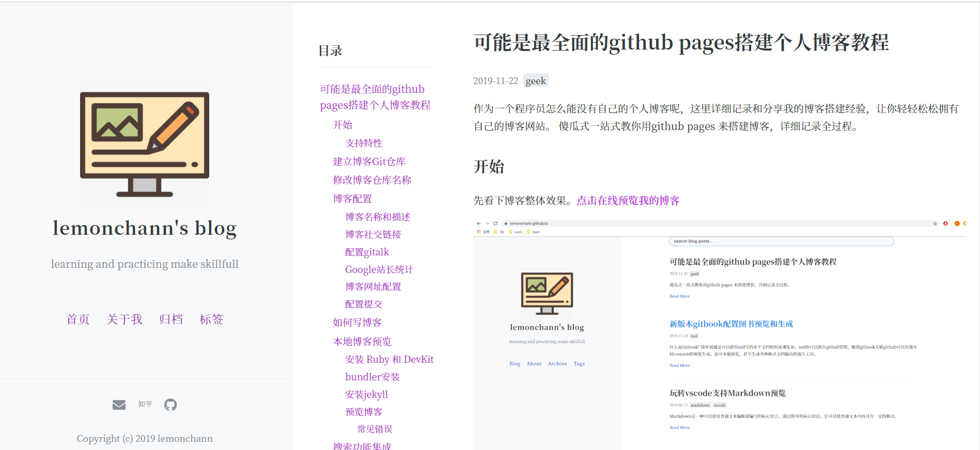This screenshot has width=980, height=450.
Task: Jump to 本地博客预览 section
Action: (x=362, y=342)
